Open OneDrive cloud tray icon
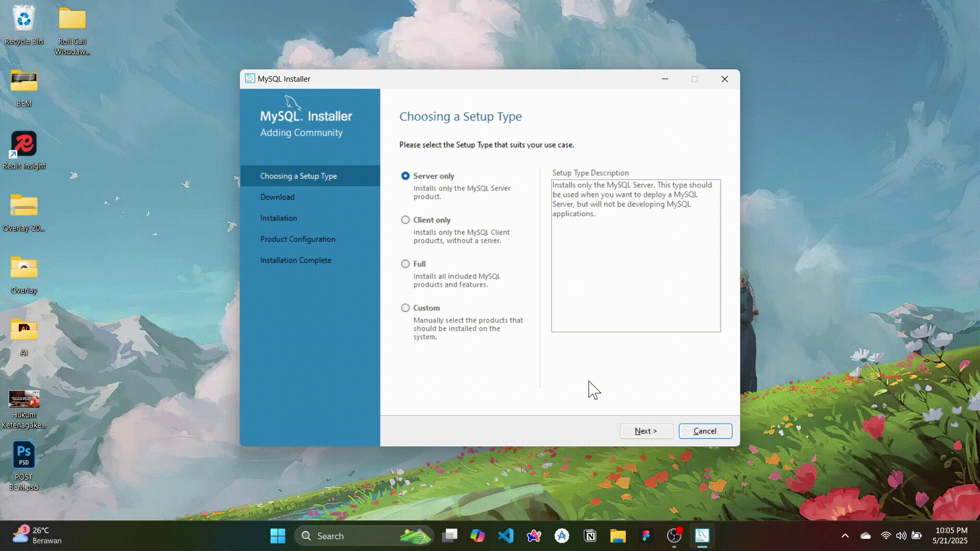Image resolution: width=980 pixels, height=551 pixels. pos(866,536)
